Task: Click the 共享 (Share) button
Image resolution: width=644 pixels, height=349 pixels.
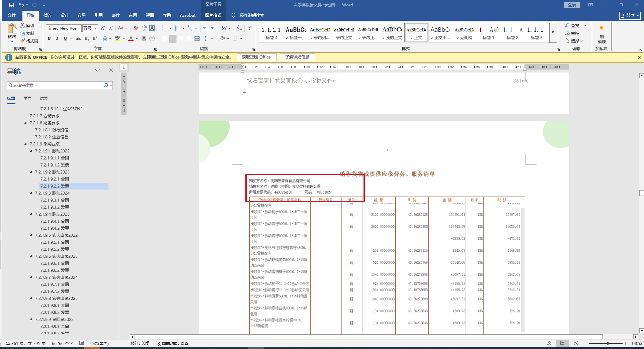Action: click(x=630, y=15)
